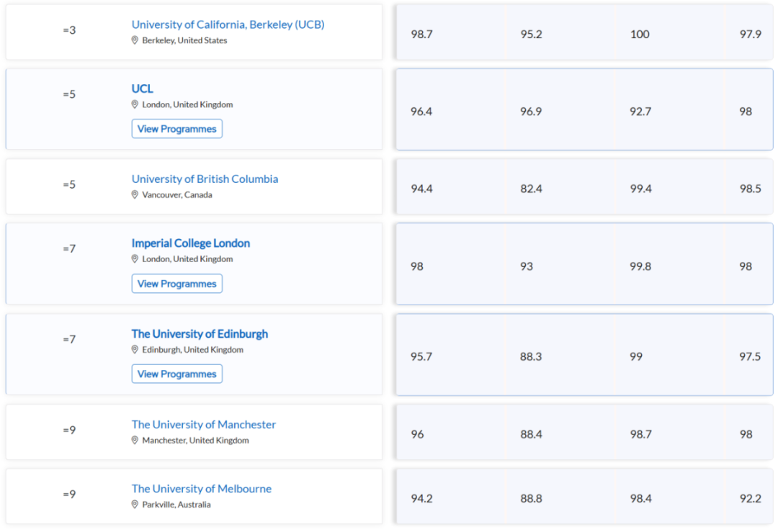
Task: Click the location pin icon beside Berkeley, United States
Action: pyautogui.click(x=135, y=40)
